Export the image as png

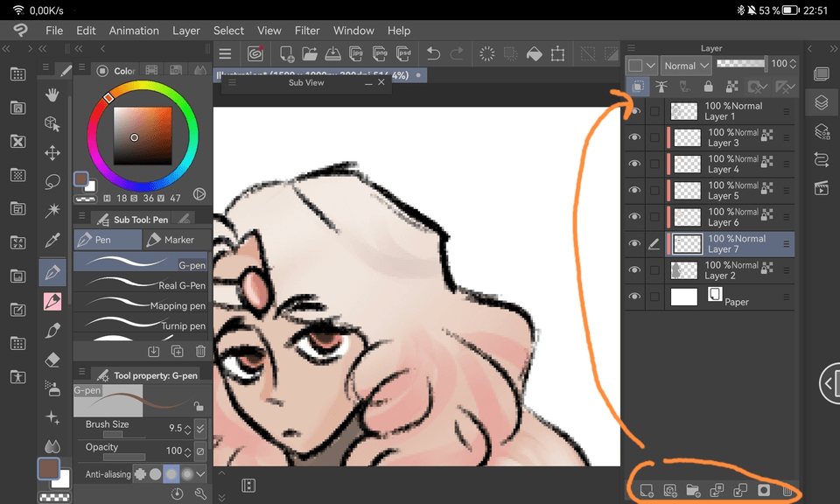coord(380,53)
